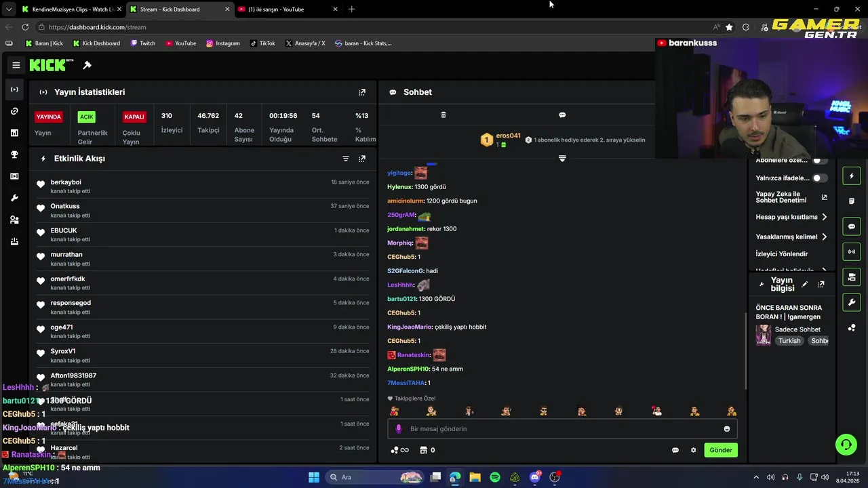Click the chat icon in right sidebar

click(x=852, y=226)
